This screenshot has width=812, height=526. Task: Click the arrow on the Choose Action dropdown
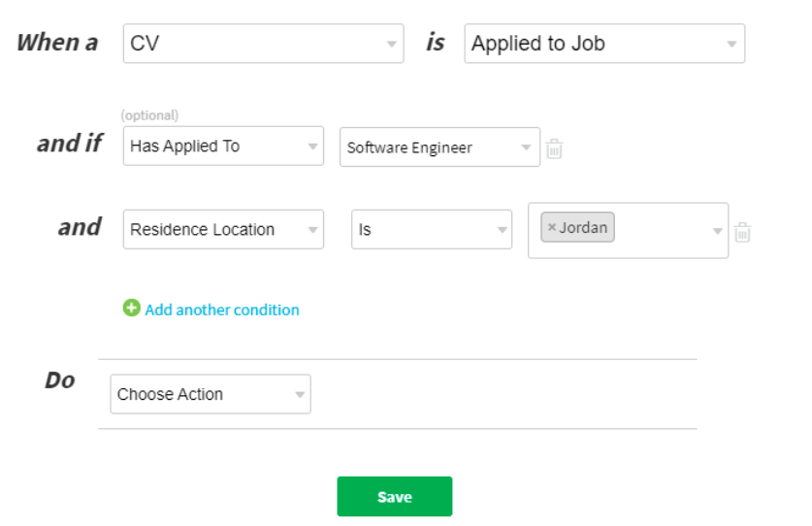[300, 395]
